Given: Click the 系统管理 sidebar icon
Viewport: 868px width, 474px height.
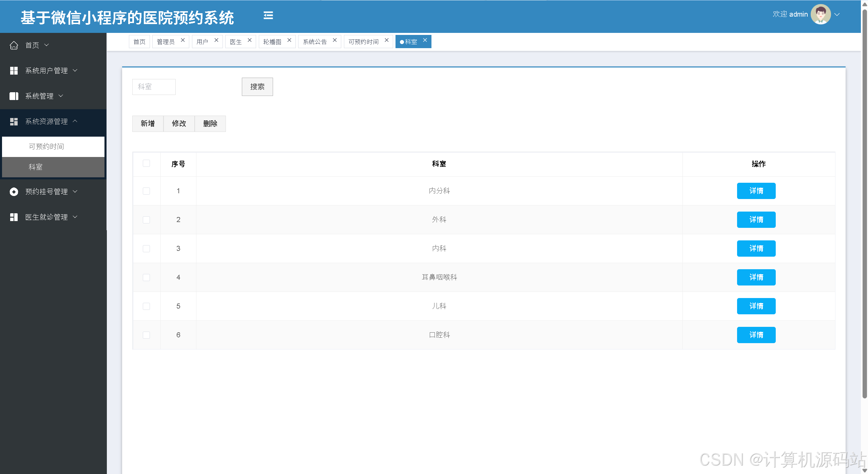Looking at the screenshot, I should (x=14, y=96).
